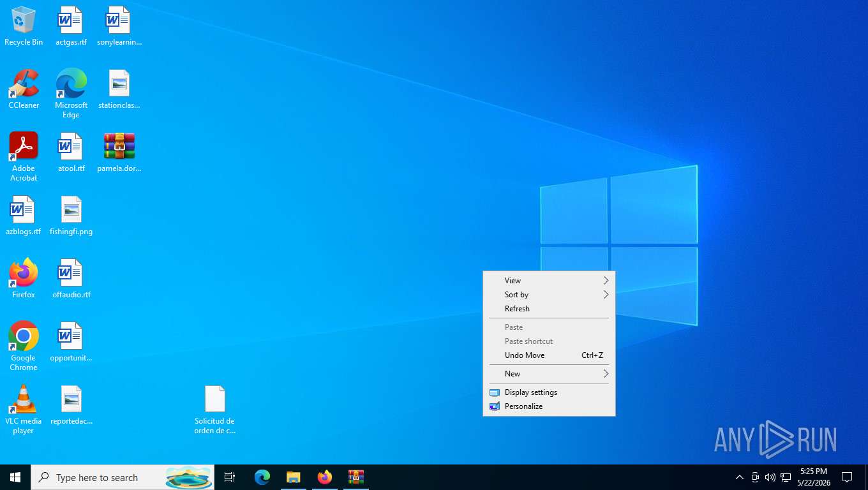The width and height of the screenshot is (868, 490).
Task: Show hidden system tray icons
Action: tap(740, 477)
